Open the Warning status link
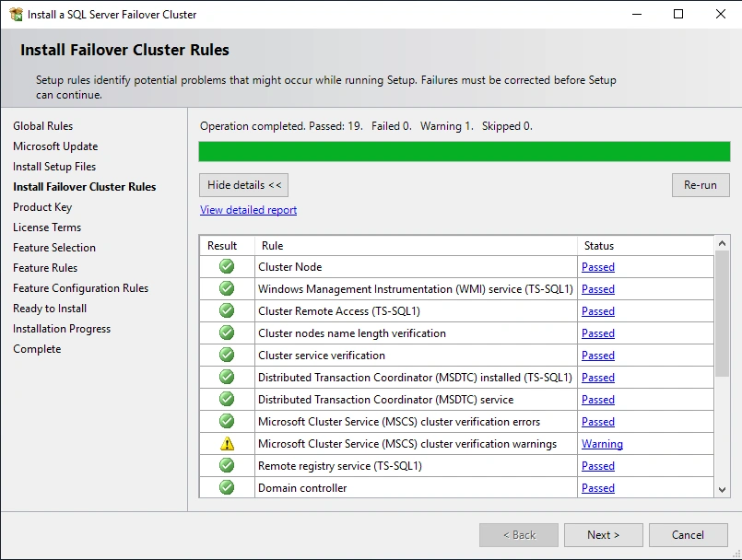 (x=602, y=444)
